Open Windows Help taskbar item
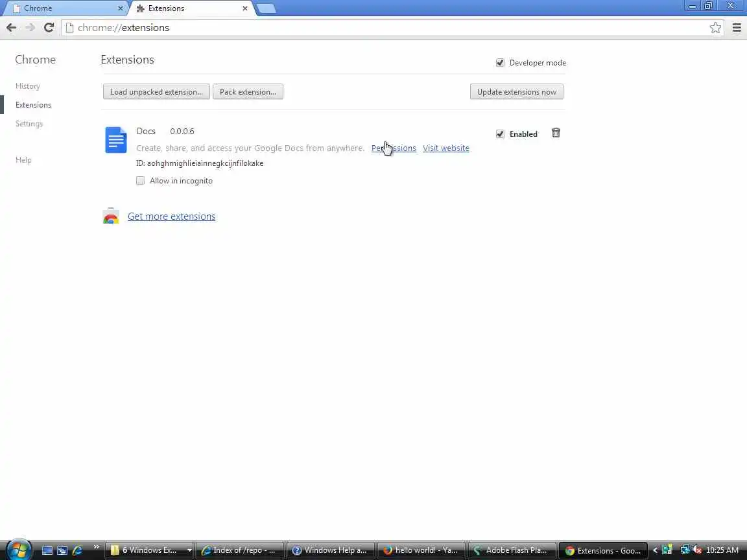This screenshot has height=560, width=747. (x=330, y=550)
